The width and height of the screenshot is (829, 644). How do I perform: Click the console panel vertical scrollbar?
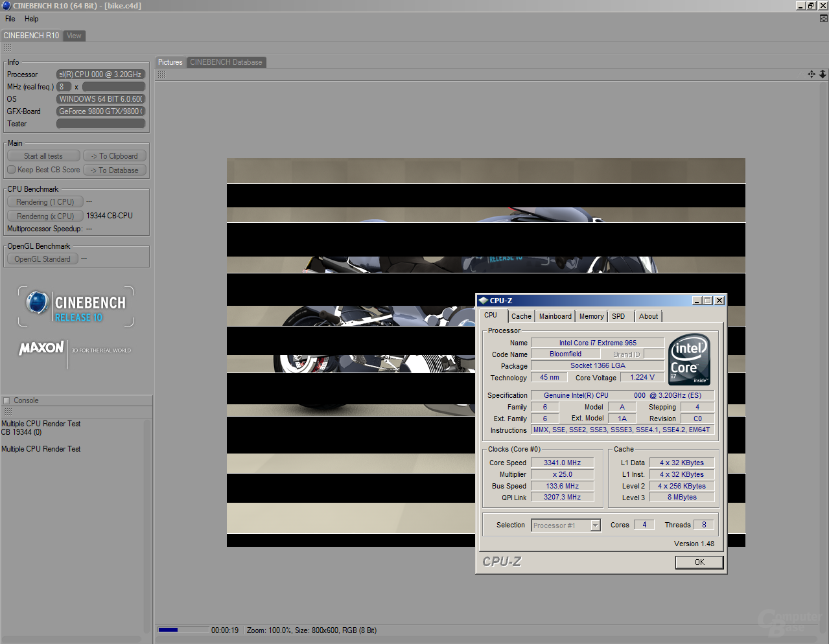pyautogui.click(x=146, y=526)
